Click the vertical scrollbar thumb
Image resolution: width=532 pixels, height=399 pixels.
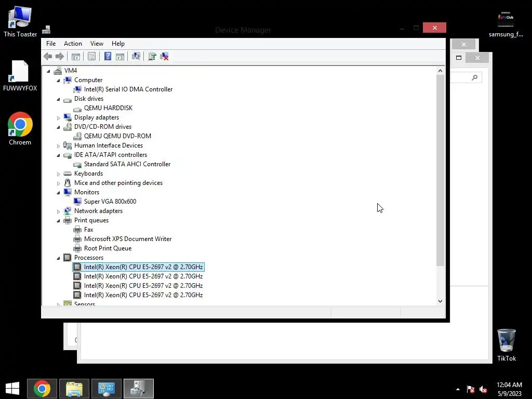440,170
